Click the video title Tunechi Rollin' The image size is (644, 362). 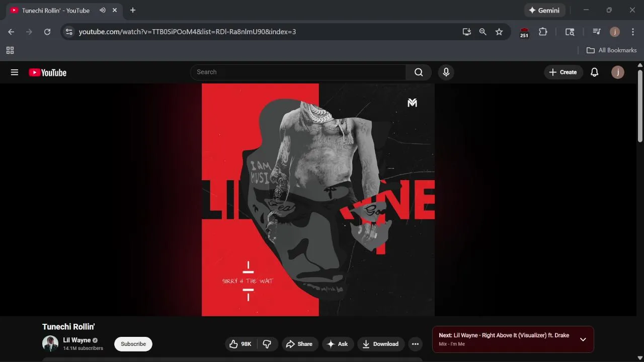[68, 327]
